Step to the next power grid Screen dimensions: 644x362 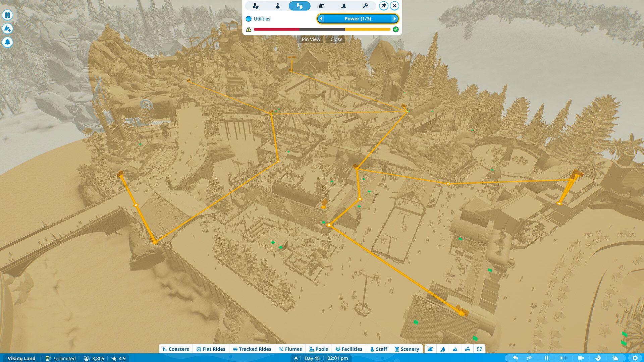click(x=395, y=19)
